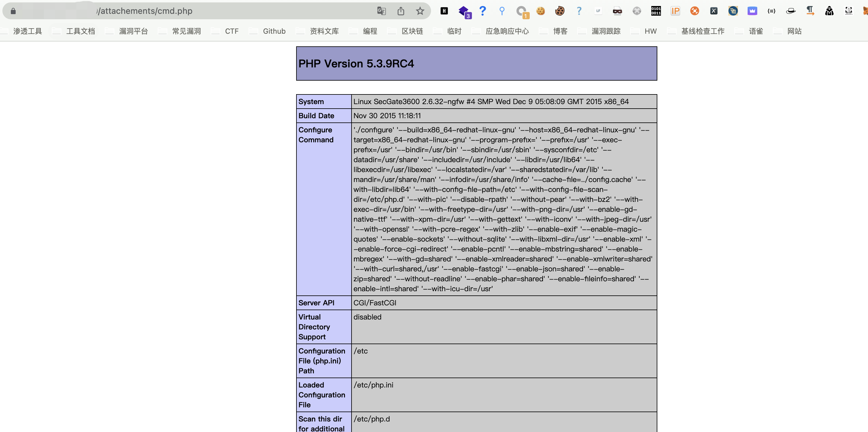Open the curly braces {≡} extension icon
Screen dimensions: 868x432
771,11
